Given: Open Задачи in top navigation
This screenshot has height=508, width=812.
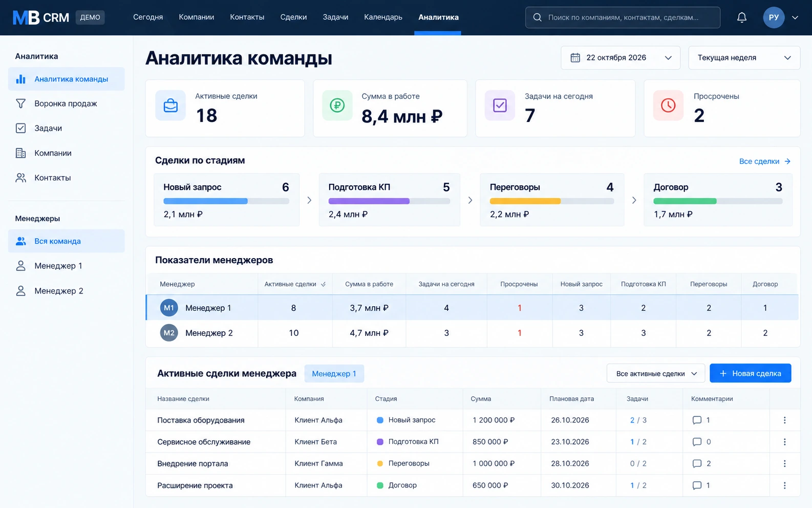Looking at the screenshot, I should point(335,17).
